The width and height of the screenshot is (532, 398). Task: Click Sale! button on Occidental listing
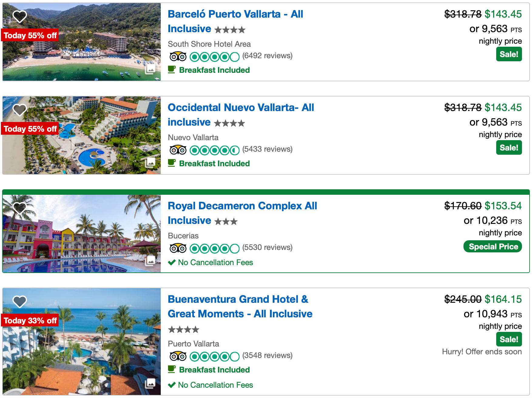pyautogui.click(x=509, y=148)
